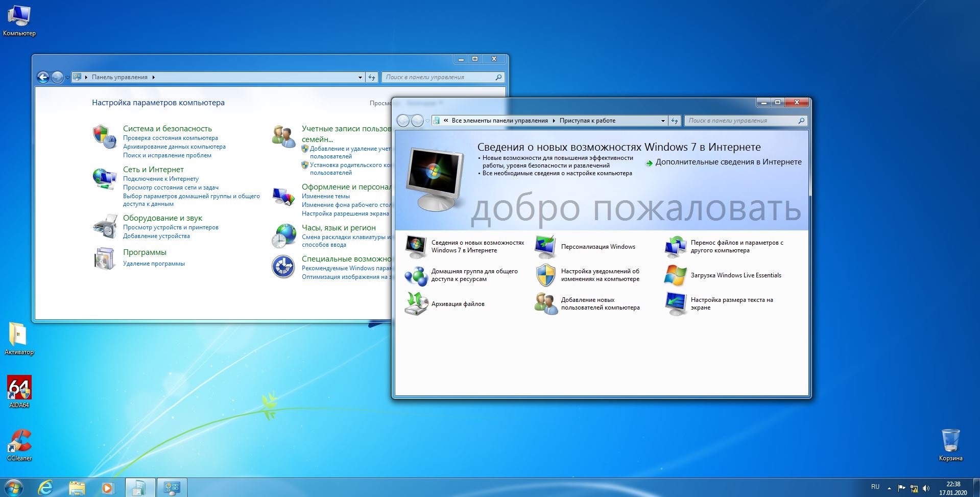The width and height of the screenshot is (980, 497).
Task: Select the Добавление новых пользователей icon
Action: [x=545, y=304]
